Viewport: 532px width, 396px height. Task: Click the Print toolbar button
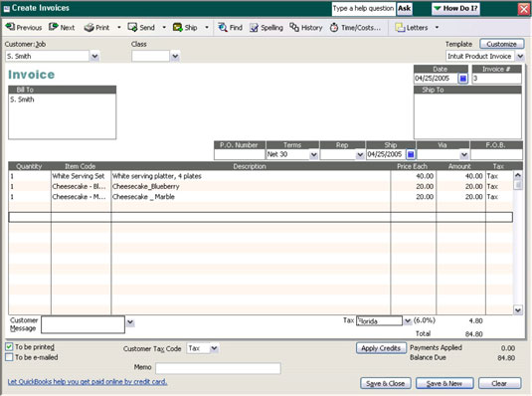(x=97, y=28)
